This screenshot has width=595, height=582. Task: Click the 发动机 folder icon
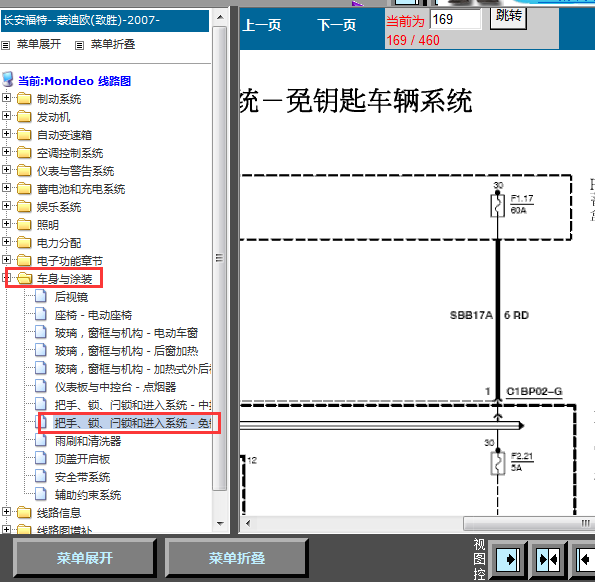24,116
